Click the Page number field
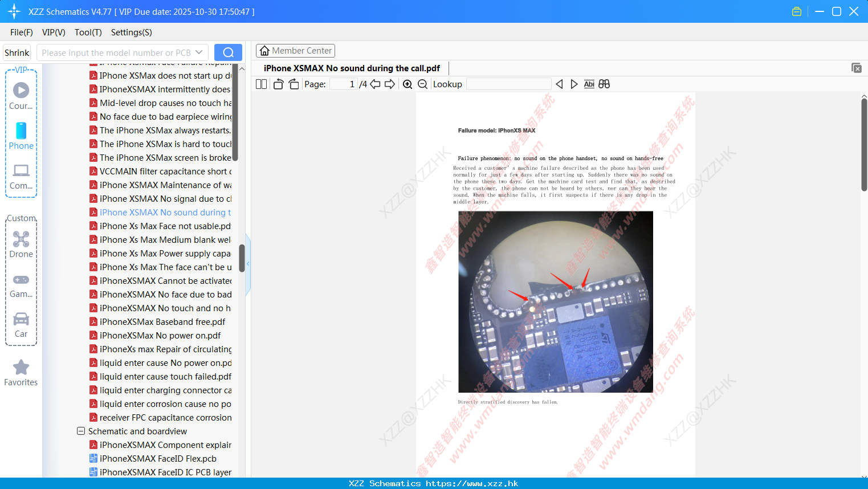 tap(344, 84)
